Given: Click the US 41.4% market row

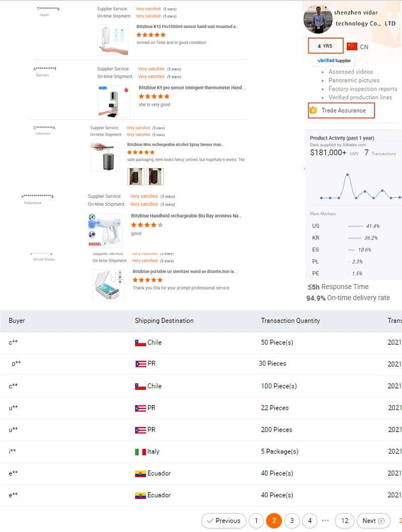Looking at the screenshot, I should tap(346, 226).
